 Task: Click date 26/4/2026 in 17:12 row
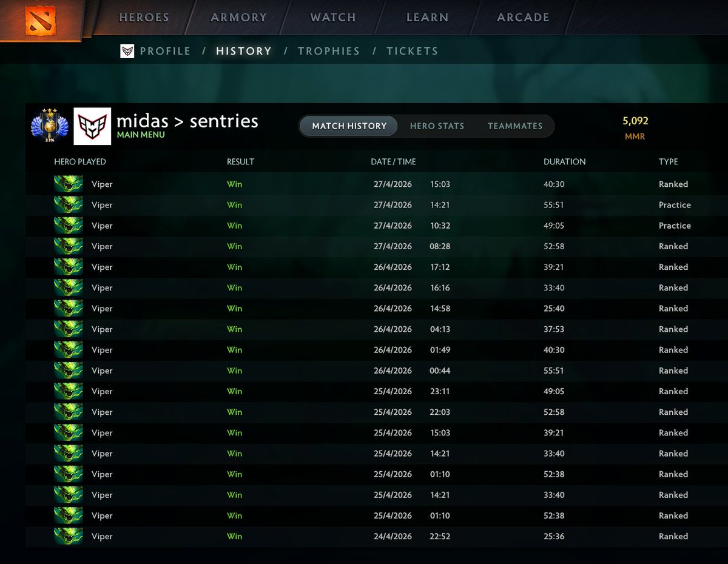click(x=393, y=266)
